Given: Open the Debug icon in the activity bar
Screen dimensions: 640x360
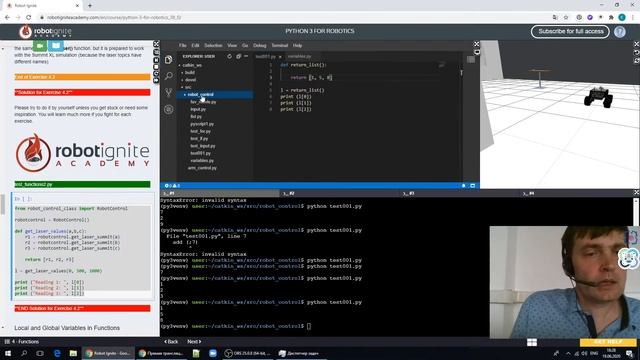Looking at the screenshot, I should pos(169,109).
